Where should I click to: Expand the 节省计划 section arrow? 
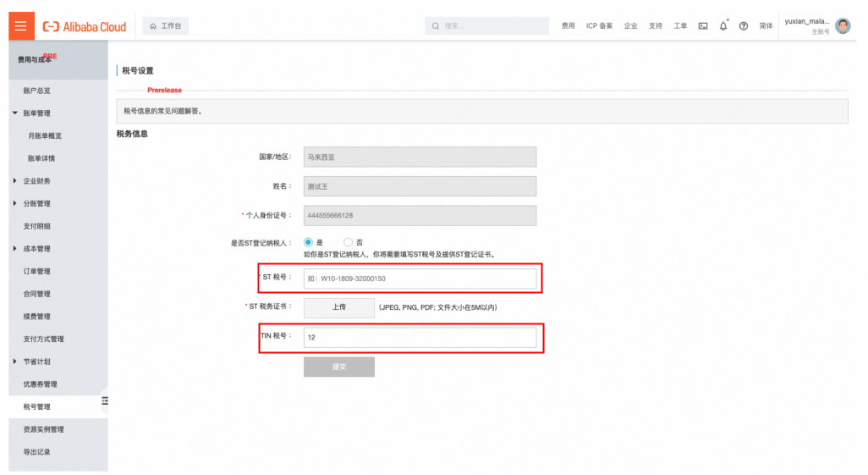[x=15, y=362]
